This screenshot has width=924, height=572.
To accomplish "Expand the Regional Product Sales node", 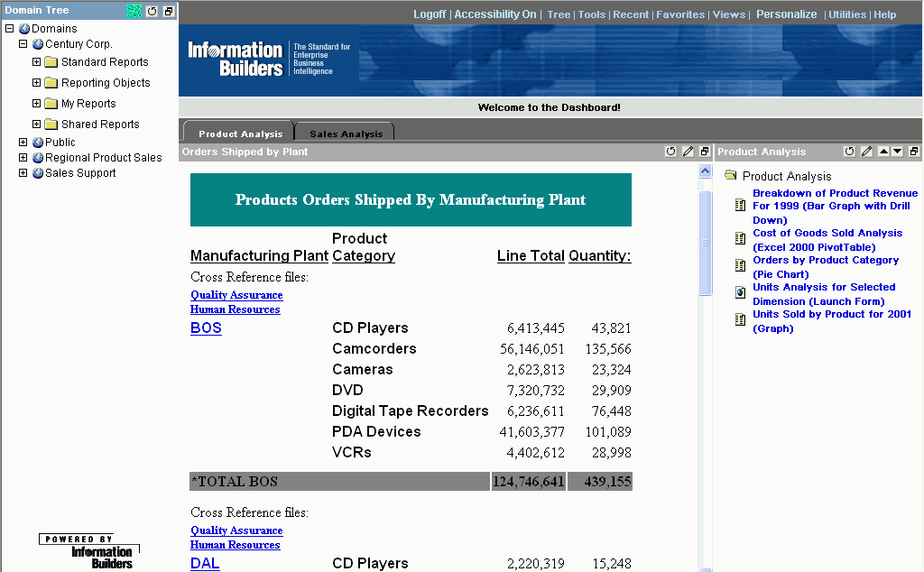I will [23, 157].
